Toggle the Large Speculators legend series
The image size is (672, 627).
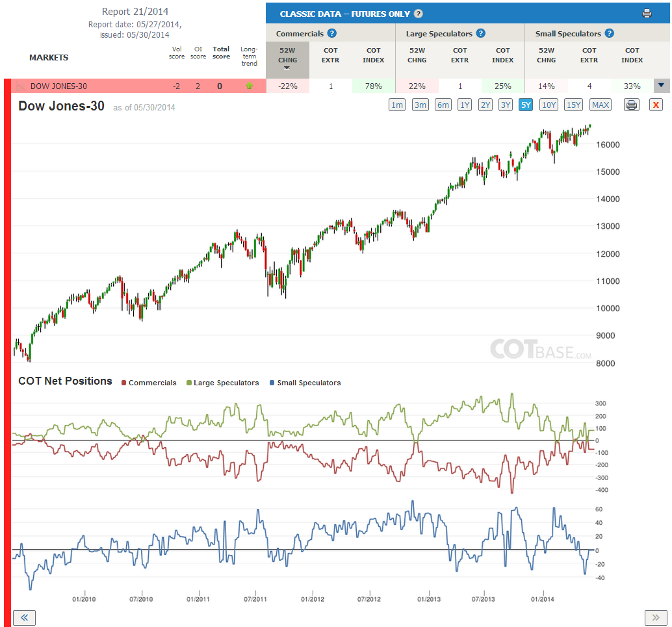tap(223, 383)
